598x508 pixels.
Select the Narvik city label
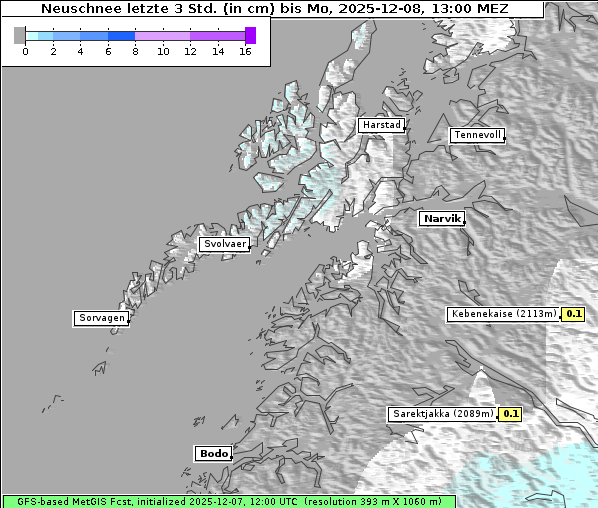pos(442,219)
